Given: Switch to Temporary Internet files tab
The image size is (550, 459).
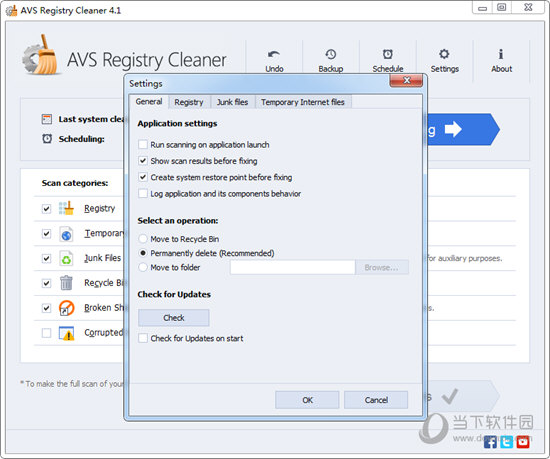Looking at the screenshot, I should (303, 102).
